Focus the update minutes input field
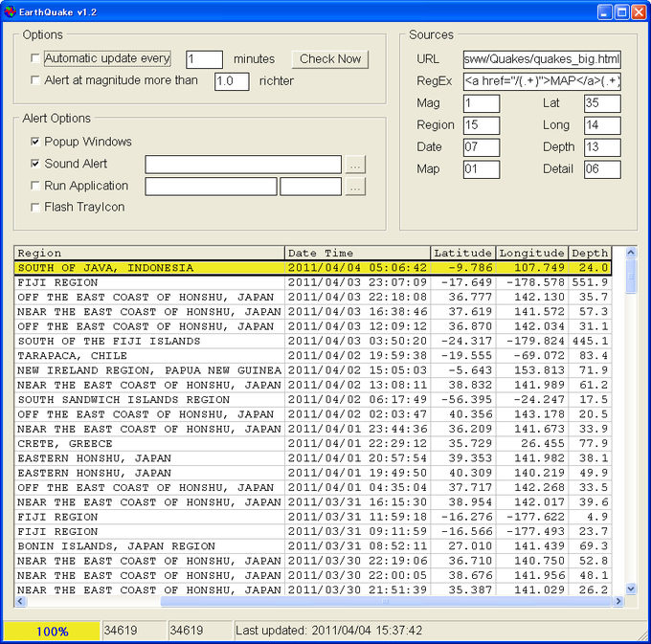The image size is (651, 644). click(204, 59)
